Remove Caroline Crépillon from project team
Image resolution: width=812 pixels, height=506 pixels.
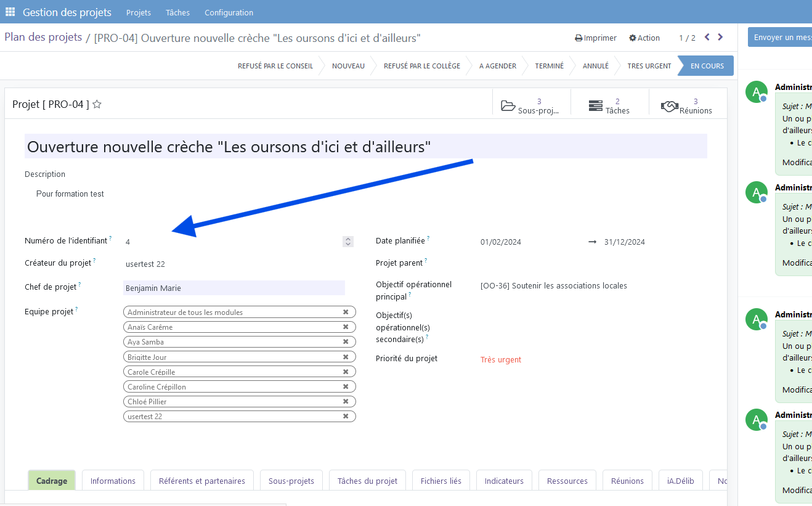[x=346, y=386]
